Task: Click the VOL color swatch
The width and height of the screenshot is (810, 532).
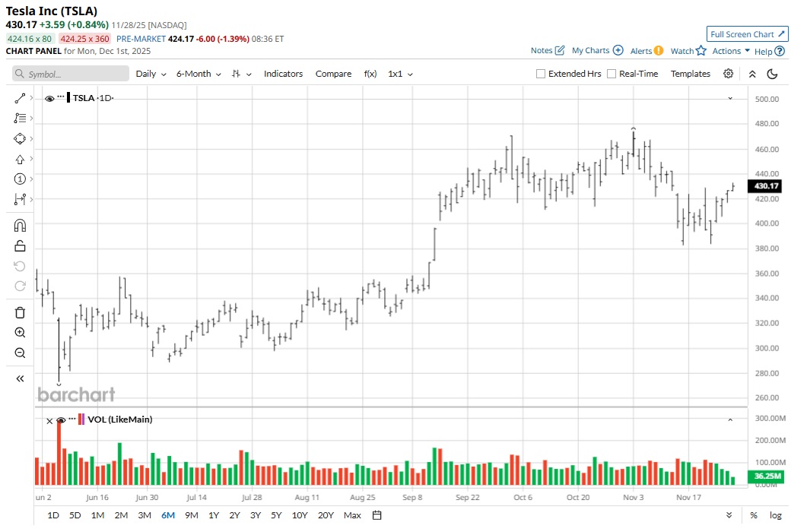Action: (x=81, y=419)
